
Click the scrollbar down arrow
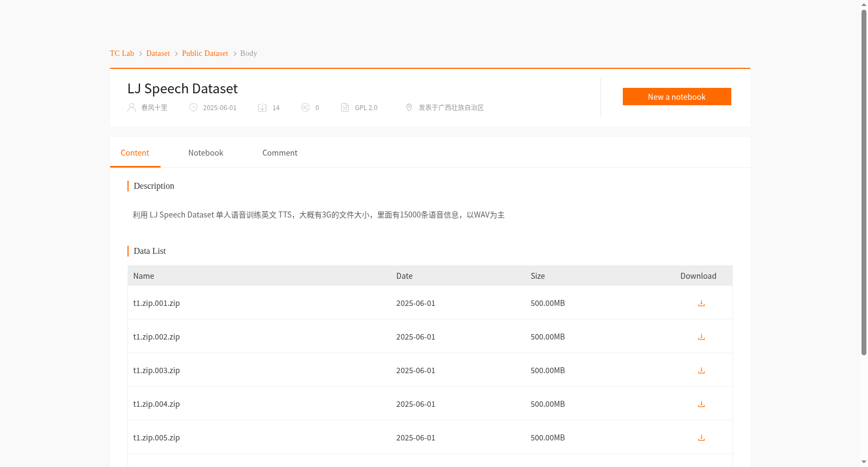[x=864, y=462]
